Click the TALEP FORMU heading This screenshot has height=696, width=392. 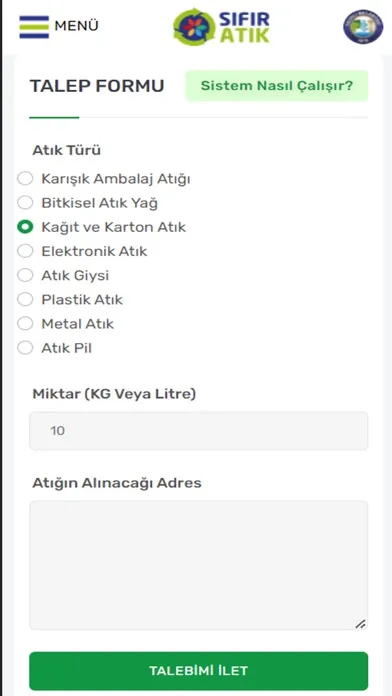pyautogui.click(x=97, y=86)
